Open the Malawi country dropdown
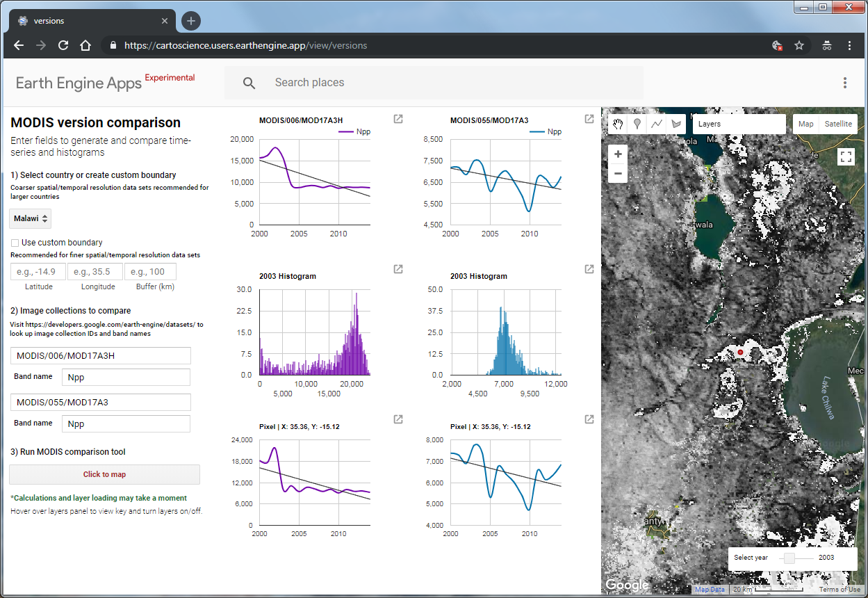The image size is (868, 598). click(x=31, y=219)
